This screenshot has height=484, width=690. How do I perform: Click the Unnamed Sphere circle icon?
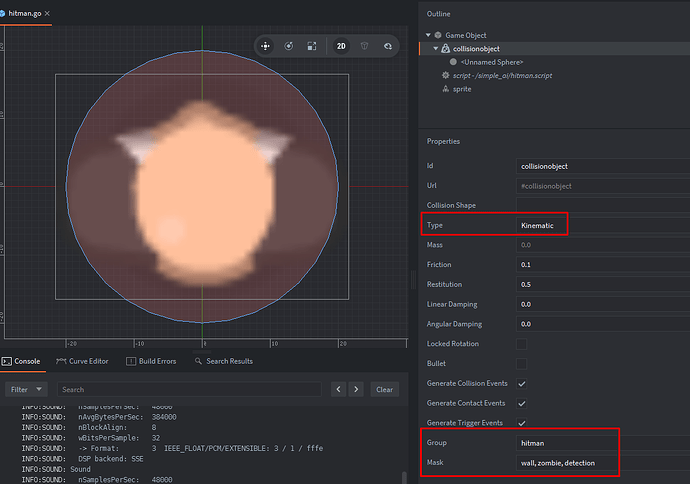(453, 62)
